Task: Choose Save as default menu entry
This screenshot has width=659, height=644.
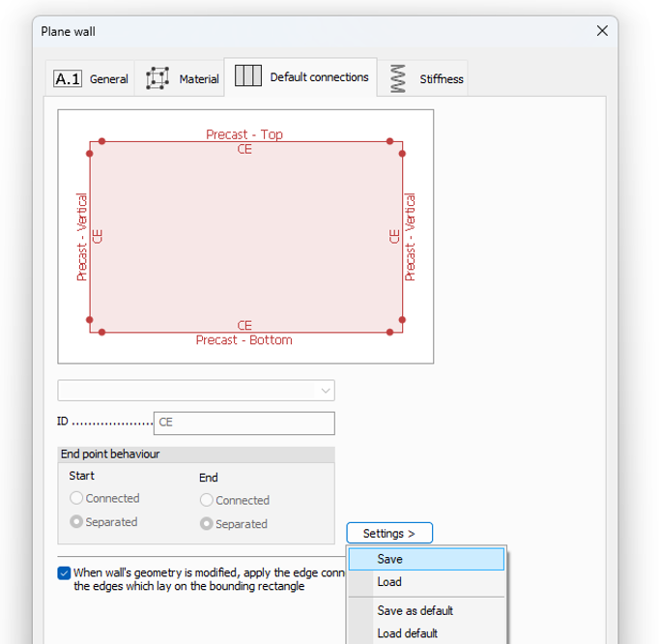Action: click(426, 610)
